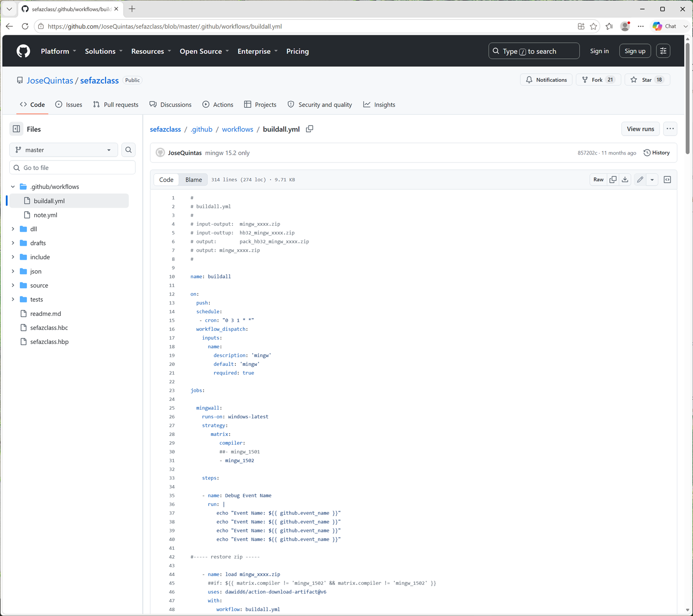Expand the Resources menu

[x=151, y=51]
